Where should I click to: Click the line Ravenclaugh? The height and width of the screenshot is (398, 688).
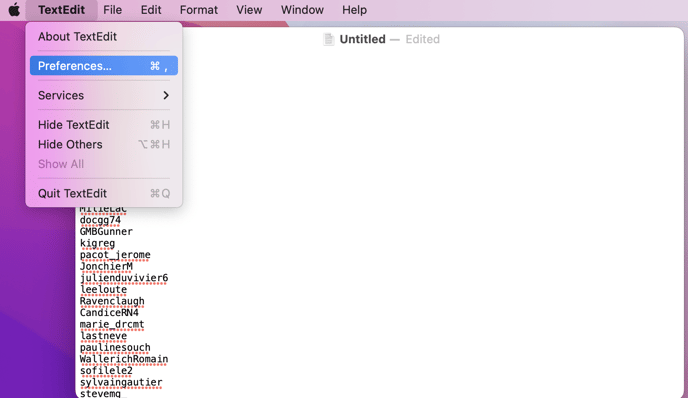[112, 301]
